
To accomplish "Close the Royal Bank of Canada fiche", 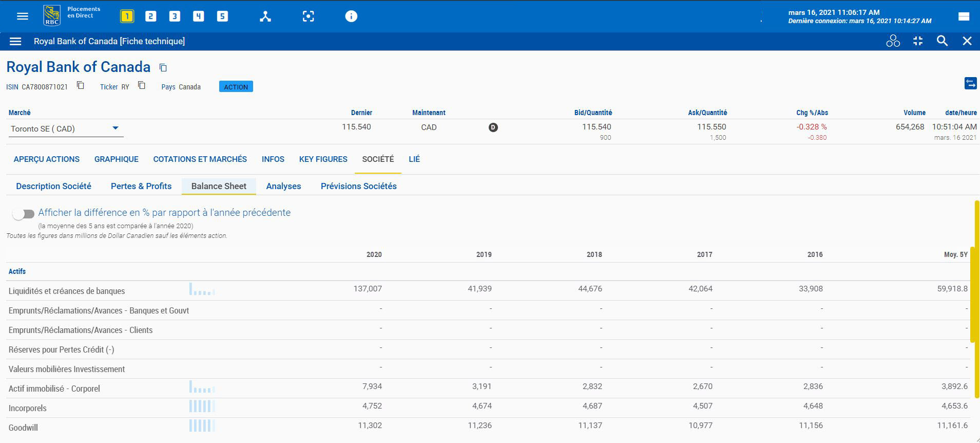I will tap(967, 41).
